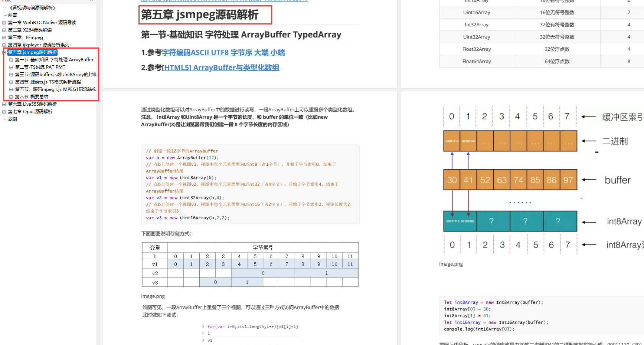Click the 下面画图说明存储方式 paragraph

[166, 233]
